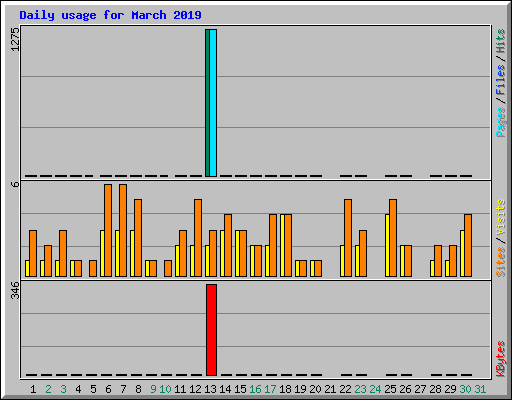Click the day 13 axis label

click(210, 389)
